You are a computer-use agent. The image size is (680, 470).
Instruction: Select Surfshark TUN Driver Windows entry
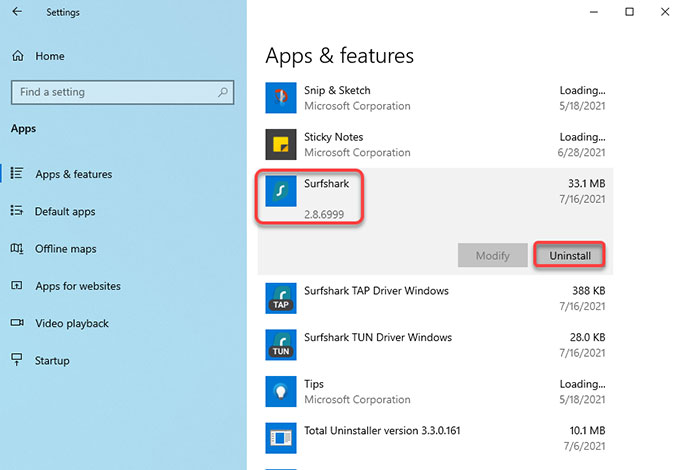click(x=378, y=337)
